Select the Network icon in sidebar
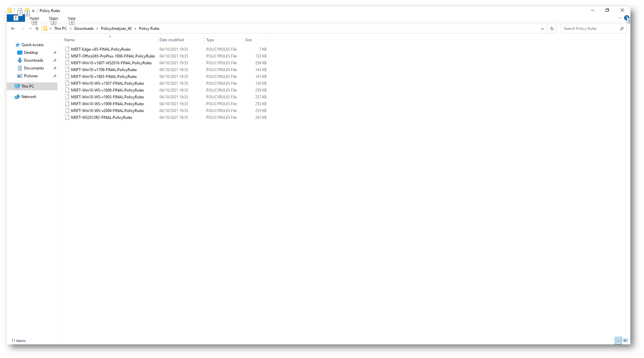The image size is (644, 358). point(17,97)
